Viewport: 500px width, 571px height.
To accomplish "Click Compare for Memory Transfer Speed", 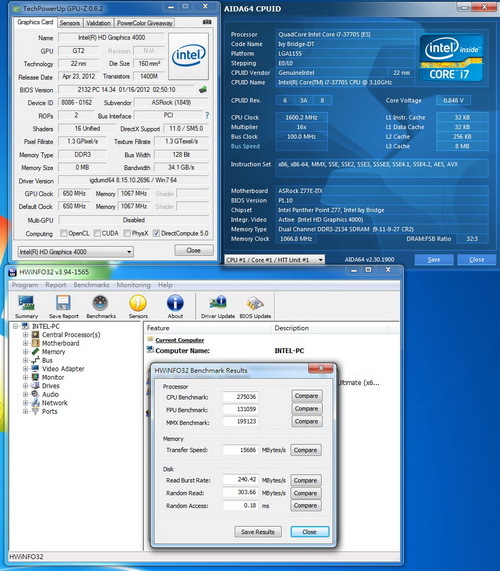I will (x=305, y=450).
